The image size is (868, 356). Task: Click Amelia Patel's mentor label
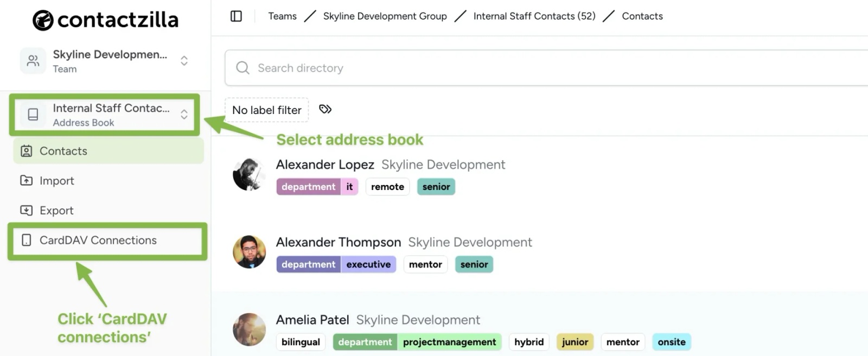pos(623,342)
